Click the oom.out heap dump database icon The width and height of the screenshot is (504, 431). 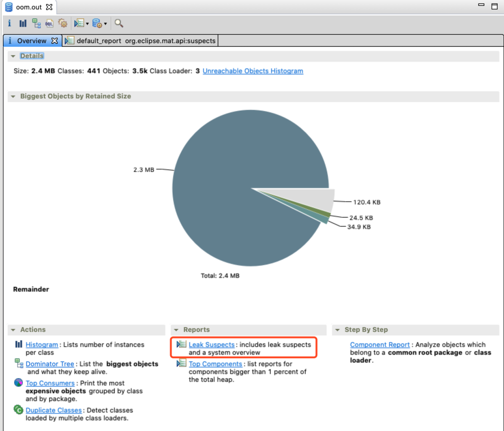(x=9, y=7)
